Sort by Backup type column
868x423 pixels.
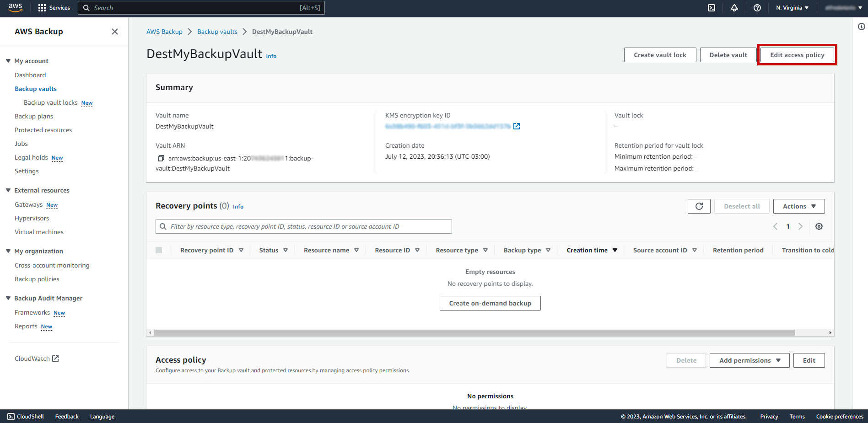click(x=527, y=250)
